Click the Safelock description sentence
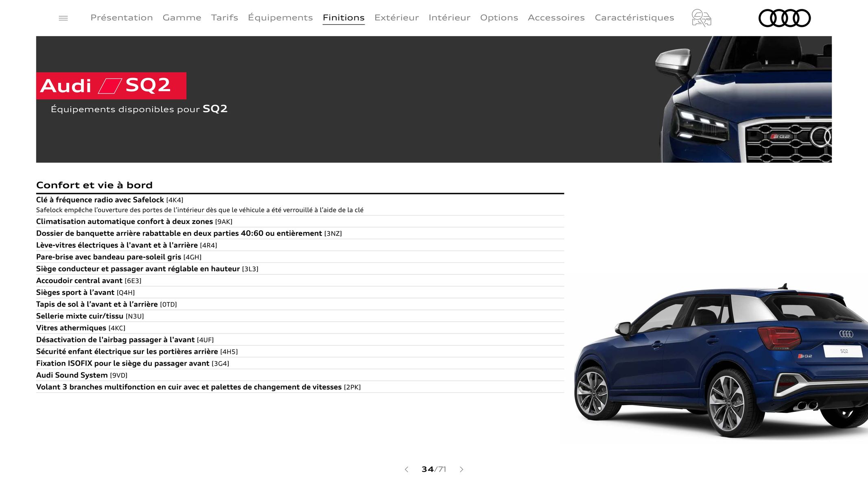The height and width of the screenshot is (488, 868). click(x=200, y=210)
